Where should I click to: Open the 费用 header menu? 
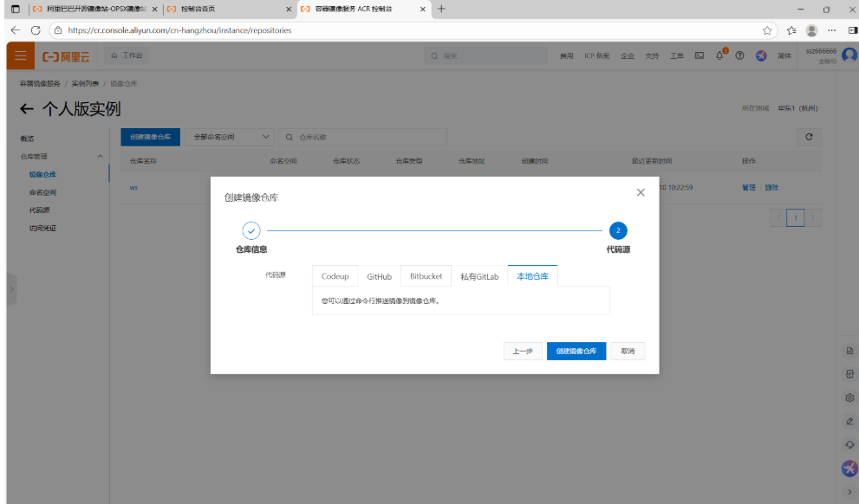point(567,55)
